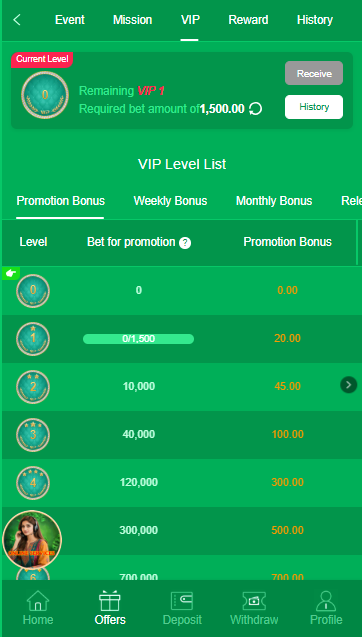Go back using the top-left arrow
Image resolution: width=362 pixels, height=637 pixels.
[x=17, y=20]
